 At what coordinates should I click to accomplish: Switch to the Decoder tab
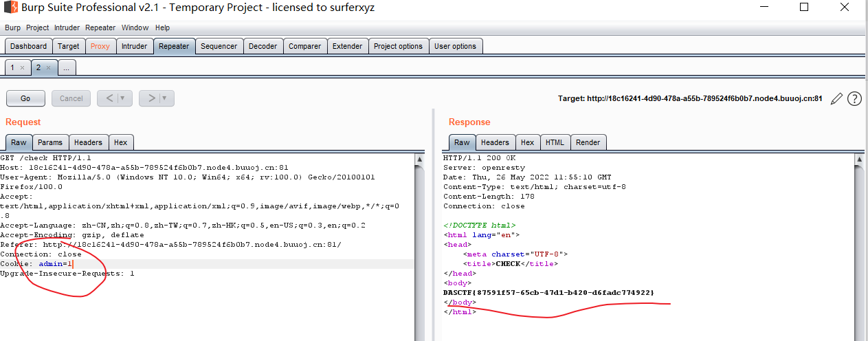click(263, 46)
